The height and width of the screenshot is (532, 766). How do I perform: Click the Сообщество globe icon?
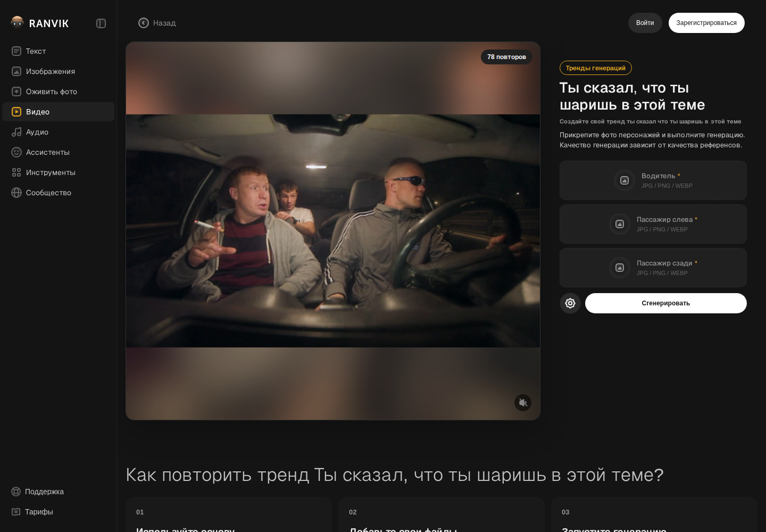pos(16,193)
